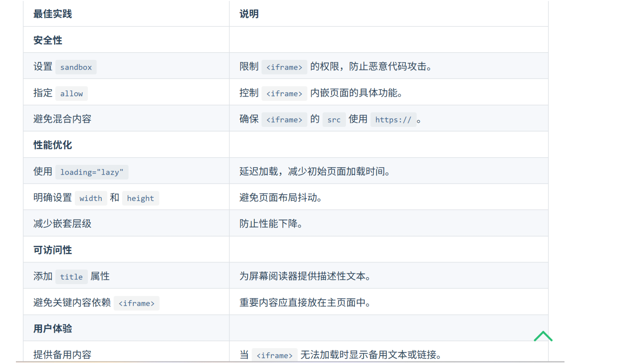Click the 提供备用内容 table cell

click(62, 354)
